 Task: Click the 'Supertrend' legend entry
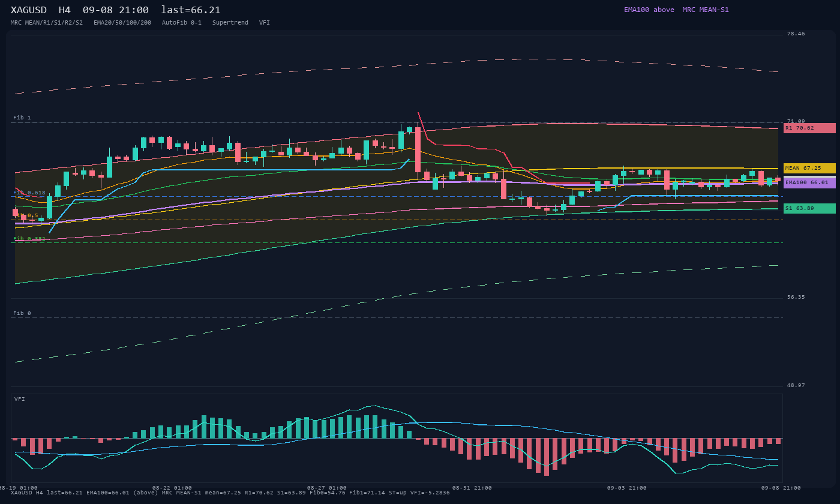tap(230, 23)
